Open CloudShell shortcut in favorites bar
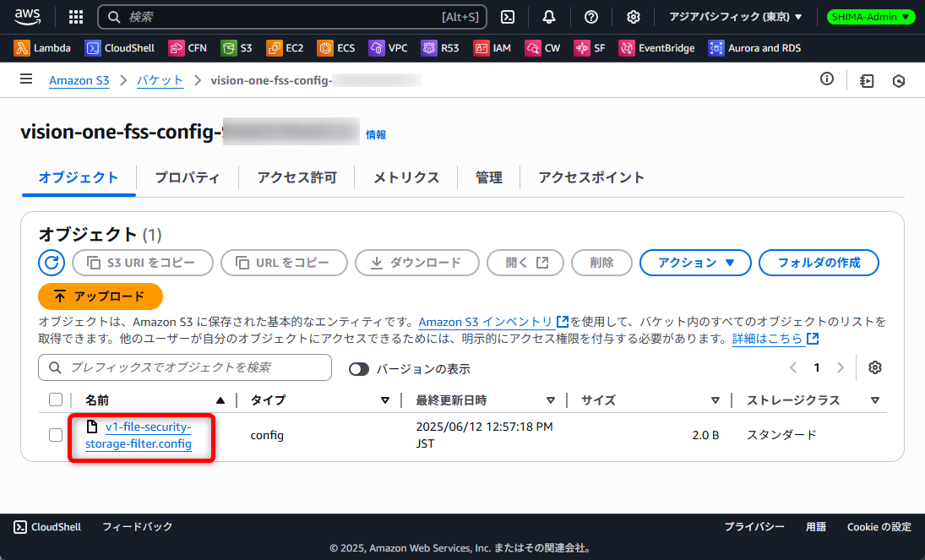Image resolution: width=925 pixels, height=560 pixels. coord(120,48)
